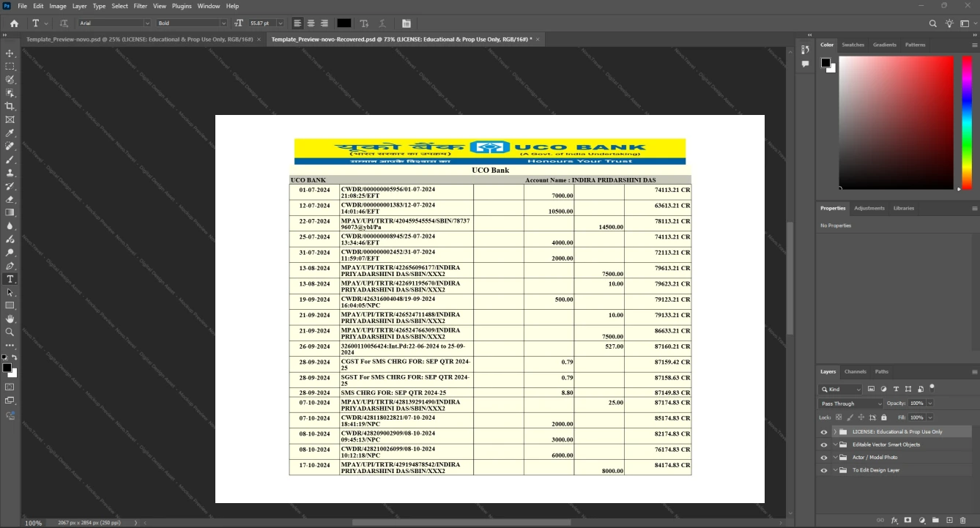Open the Plugins menu
The image size is (980, 528).
pyautogui.click(x=182, y=6)
